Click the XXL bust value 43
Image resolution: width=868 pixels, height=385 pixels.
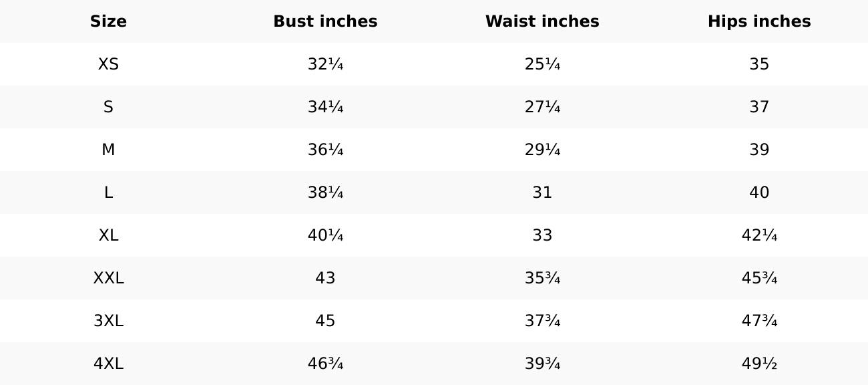point(325,278)
